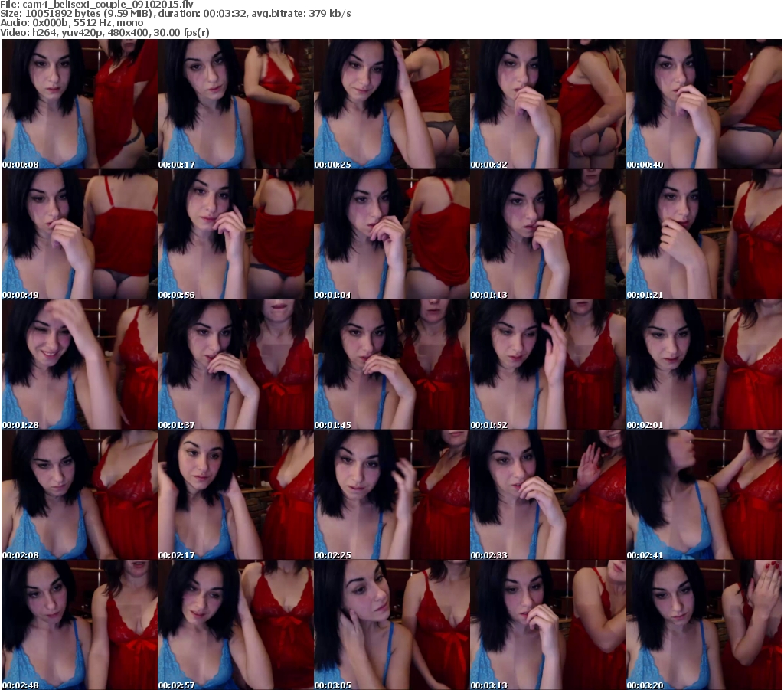Select the frame stamped 00:02:41

704,495
